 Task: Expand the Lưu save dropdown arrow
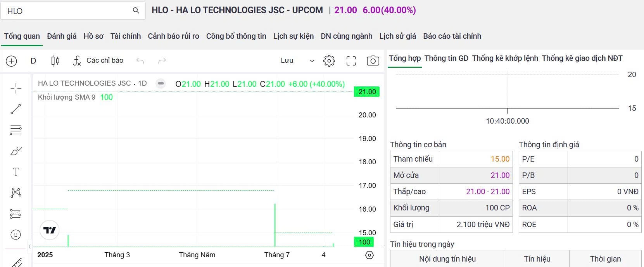click(312, 61)
